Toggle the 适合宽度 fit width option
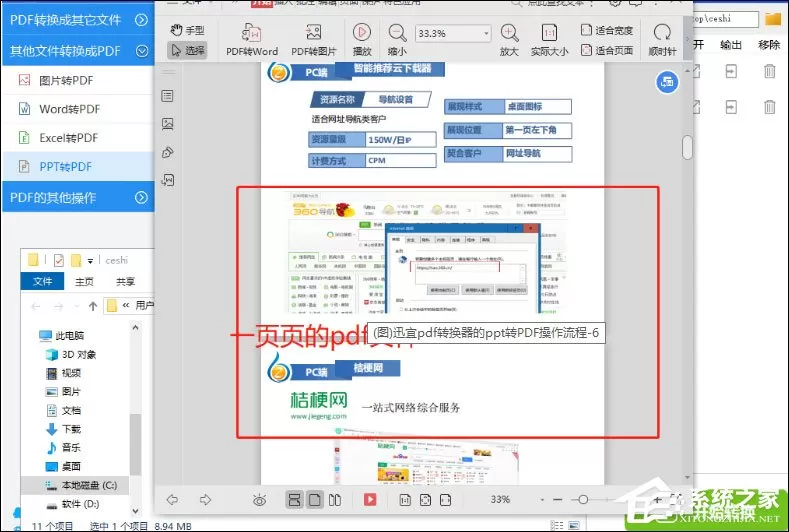 click(x=607, y=30)
